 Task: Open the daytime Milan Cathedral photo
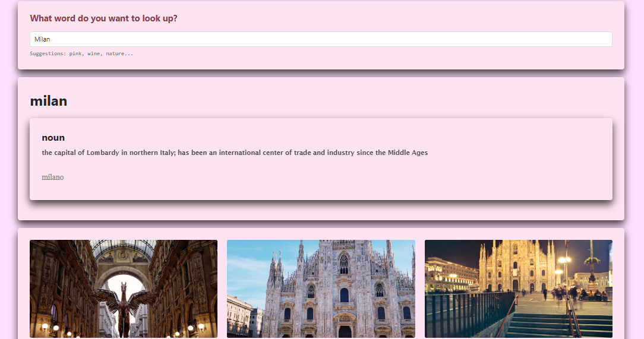coord(321,289)
